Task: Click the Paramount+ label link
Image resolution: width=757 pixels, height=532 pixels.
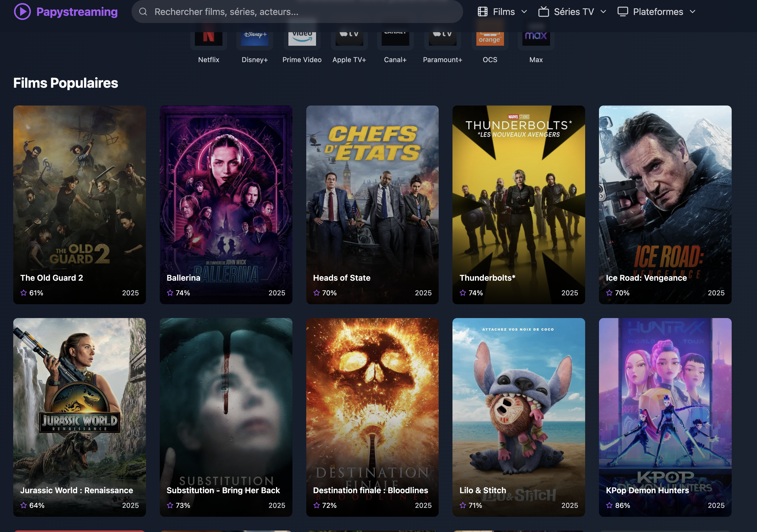Action: [x=442, y=60]
